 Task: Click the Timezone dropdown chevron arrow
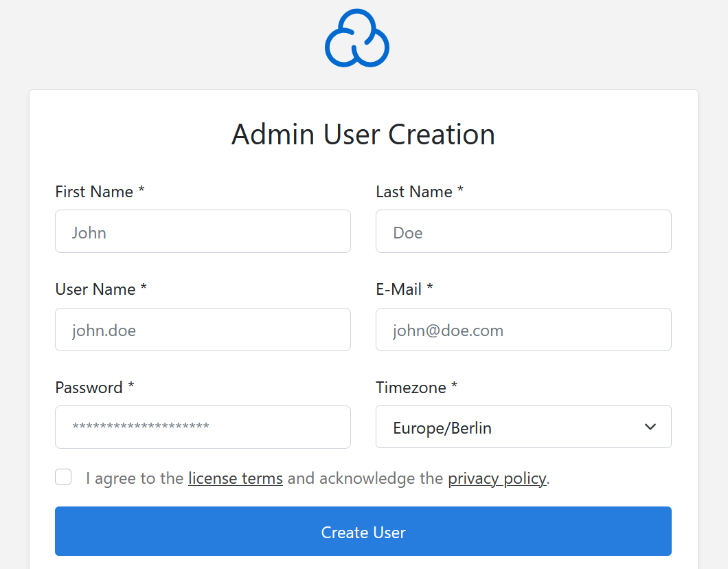click(x=650, y=427)
